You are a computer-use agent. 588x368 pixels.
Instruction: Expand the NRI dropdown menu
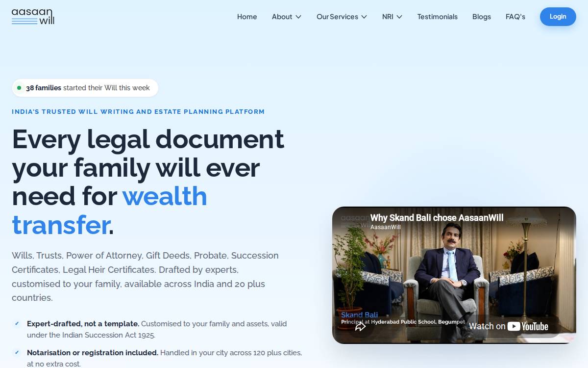(392, 17)
